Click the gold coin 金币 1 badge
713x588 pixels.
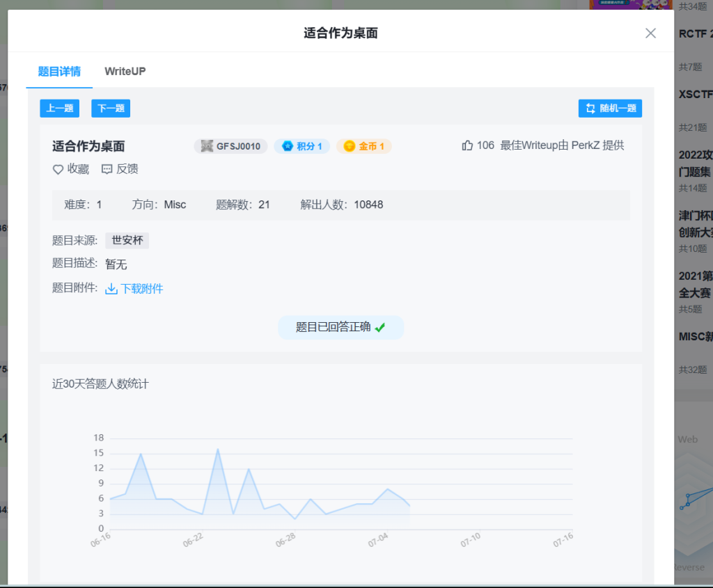click(x=364, y=146)
